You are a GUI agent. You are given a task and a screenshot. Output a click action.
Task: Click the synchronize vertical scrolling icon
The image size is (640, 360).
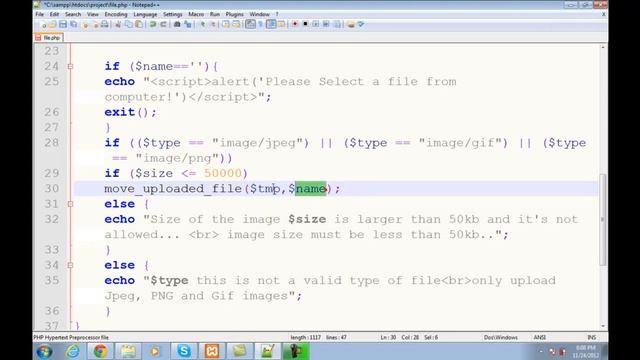(226, 24)
